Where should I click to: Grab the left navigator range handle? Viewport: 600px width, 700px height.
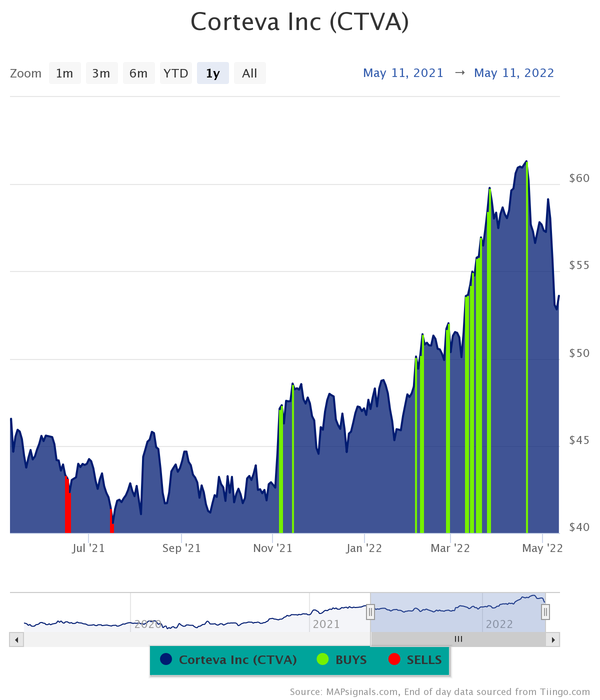(370, 611)
